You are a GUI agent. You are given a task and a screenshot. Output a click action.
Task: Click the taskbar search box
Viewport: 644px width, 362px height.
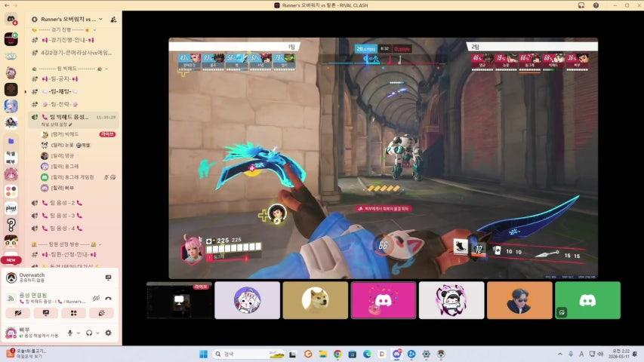pos(249,354)
